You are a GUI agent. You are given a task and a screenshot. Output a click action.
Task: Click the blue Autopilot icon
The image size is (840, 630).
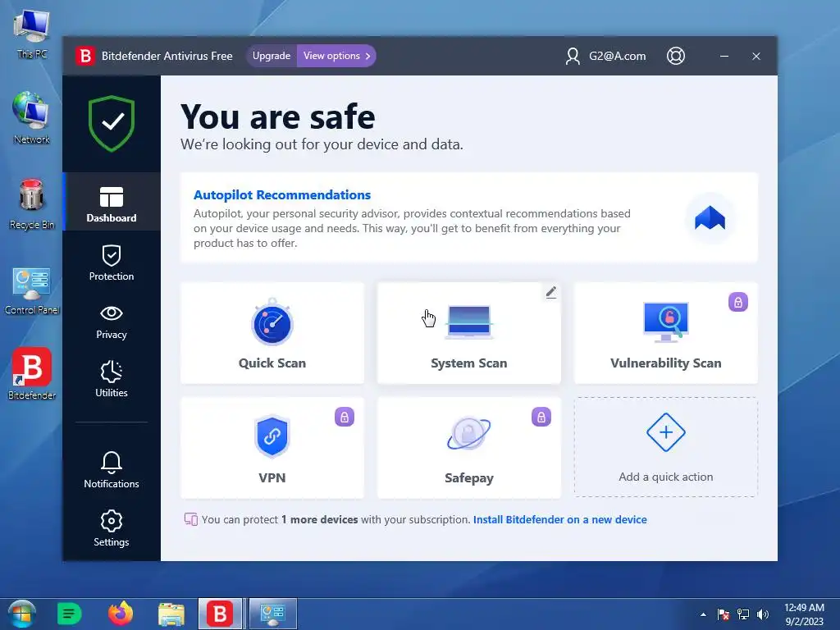pos(710,218)
